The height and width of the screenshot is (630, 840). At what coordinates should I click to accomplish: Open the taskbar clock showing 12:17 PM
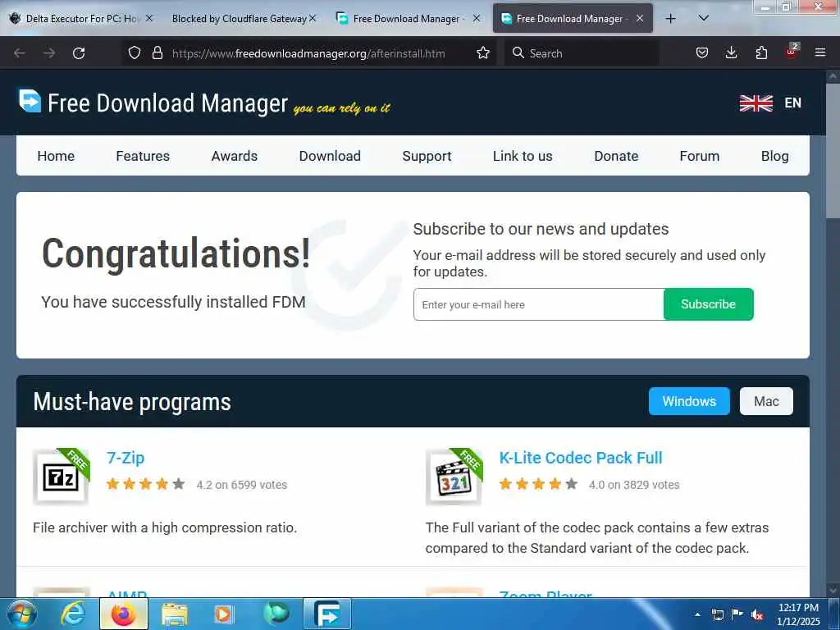(x=798, y=614)
